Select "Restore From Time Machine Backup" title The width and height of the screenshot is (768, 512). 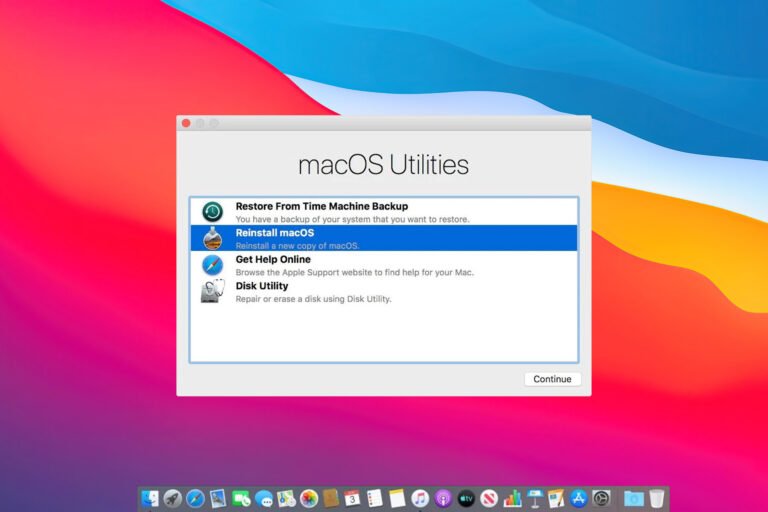pos(322,206)
